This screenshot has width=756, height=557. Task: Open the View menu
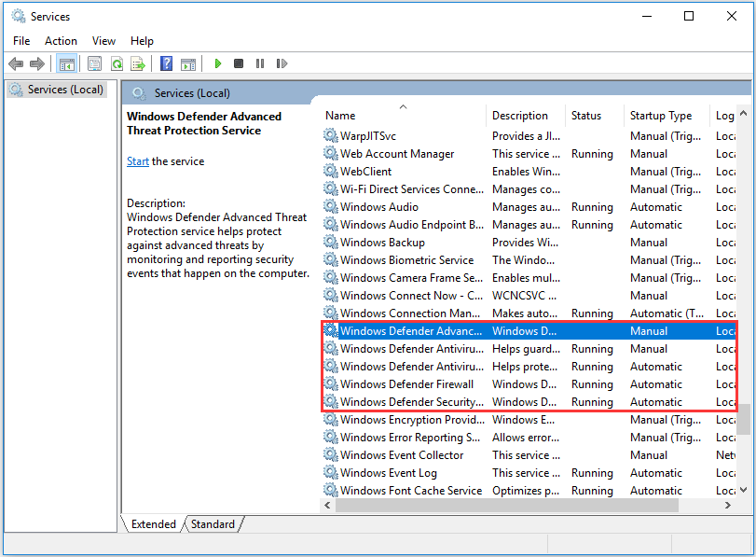(x=103, y=41)
